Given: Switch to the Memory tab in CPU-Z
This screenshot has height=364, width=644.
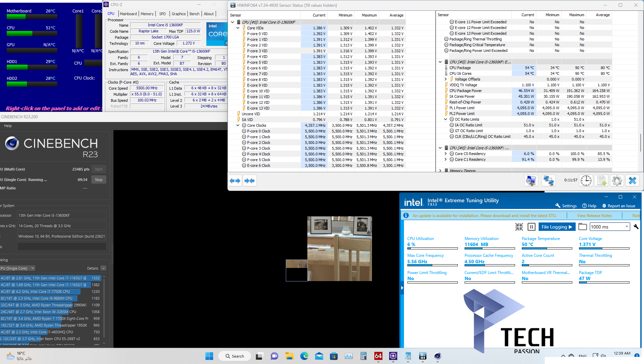Looking at the screenshot, I should [147, 14].
